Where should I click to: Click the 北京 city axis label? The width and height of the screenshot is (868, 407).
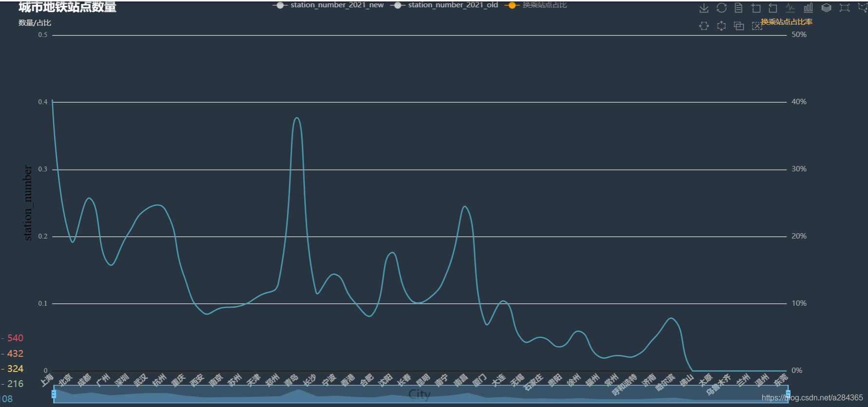65,380
